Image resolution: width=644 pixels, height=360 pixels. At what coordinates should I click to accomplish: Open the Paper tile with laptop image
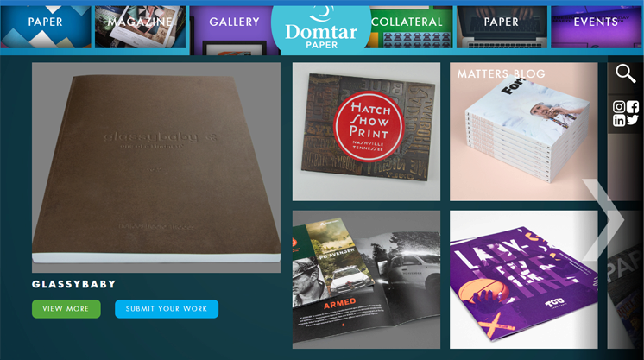pos(502,27)
